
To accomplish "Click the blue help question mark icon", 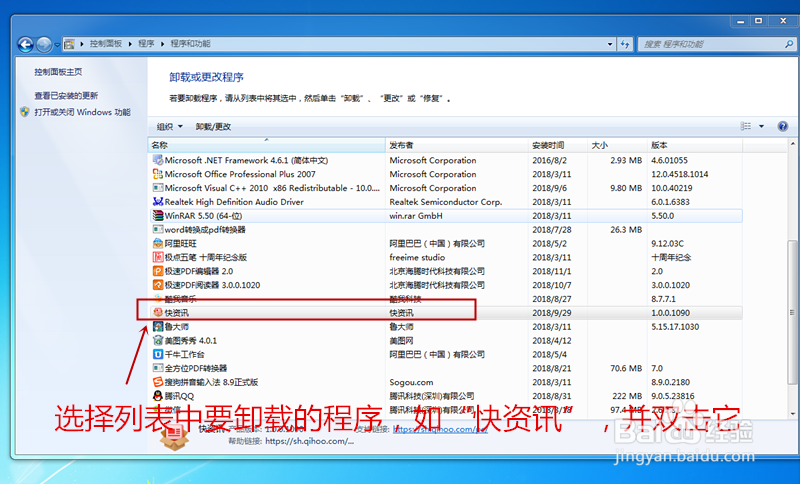I will (783, 126).
